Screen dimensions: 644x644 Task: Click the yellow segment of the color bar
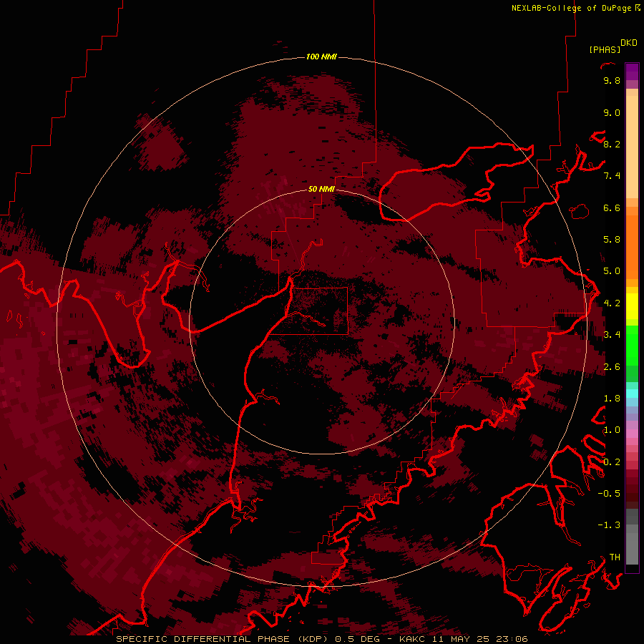click(632, 306)
